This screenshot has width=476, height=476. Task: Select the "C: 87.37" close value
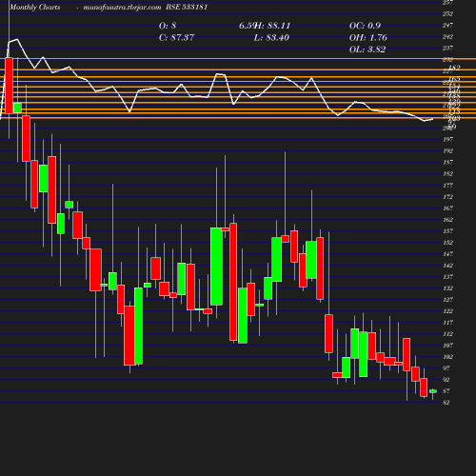[176, 38]
